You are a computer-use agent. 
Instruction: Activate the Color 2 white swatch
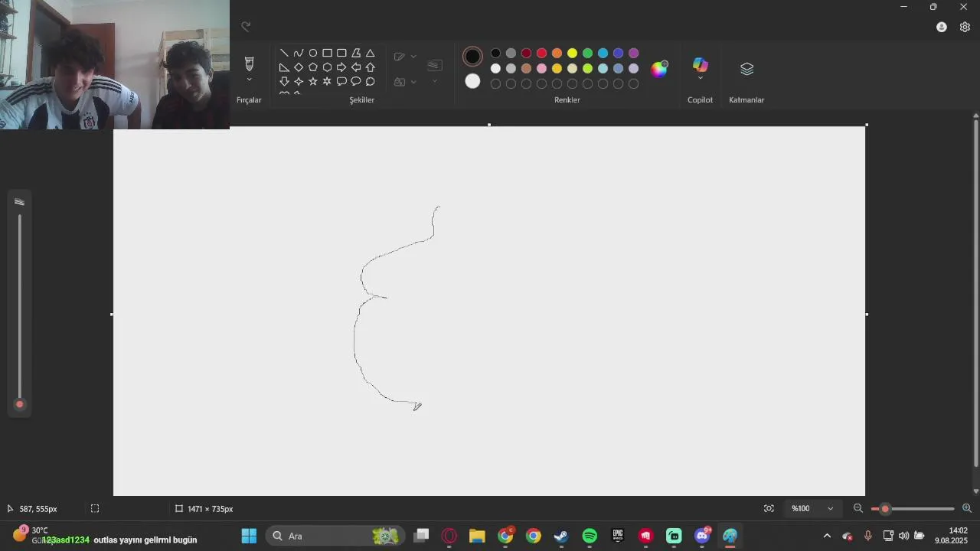tap(472, 81)
